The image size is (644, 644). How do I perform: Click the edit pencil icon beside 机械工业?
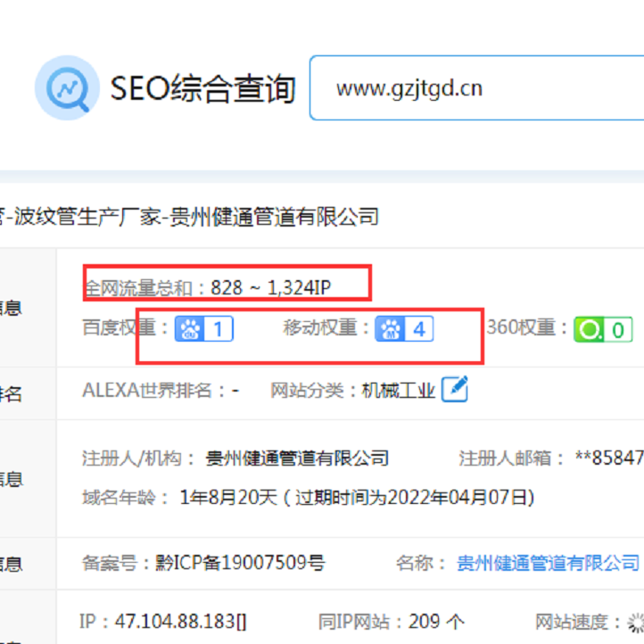tap(455, 389)
